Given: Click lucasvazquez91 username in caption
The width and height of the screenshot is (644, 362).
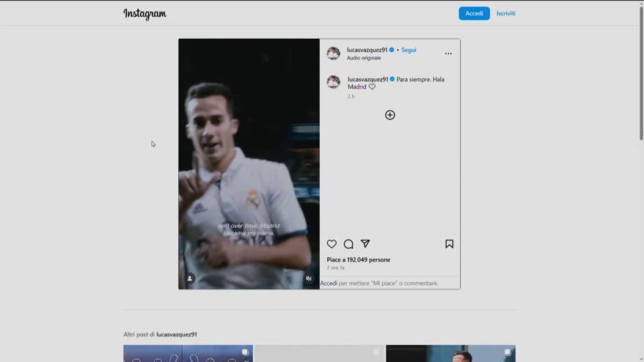Looking at the screenshot, I should click(367, 79).
